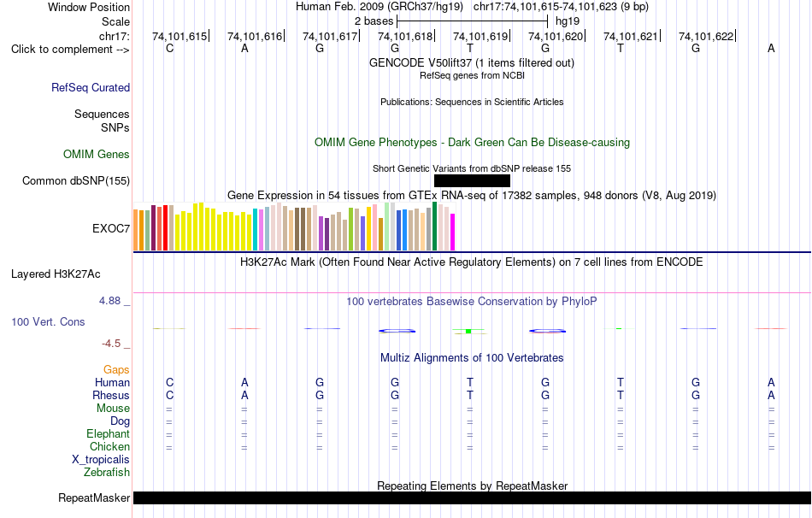
Task: Select the Chicken species row label
Action: point(109,446)
